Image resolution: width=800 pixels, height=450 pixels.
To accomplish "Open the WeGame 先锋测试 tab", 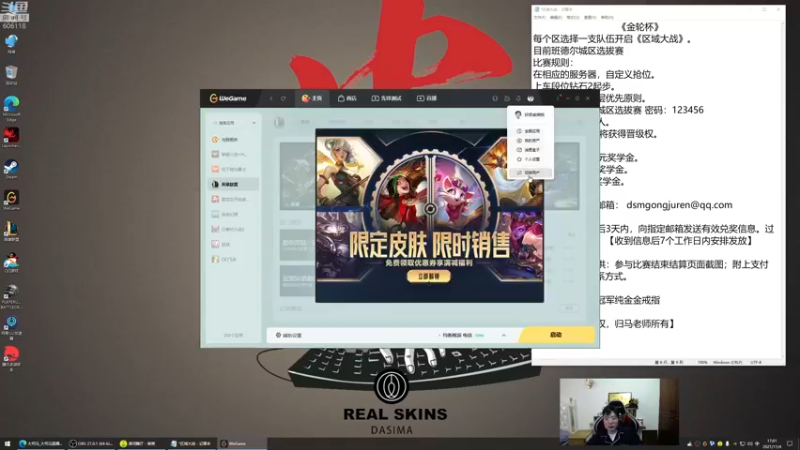I will point(386,98).
